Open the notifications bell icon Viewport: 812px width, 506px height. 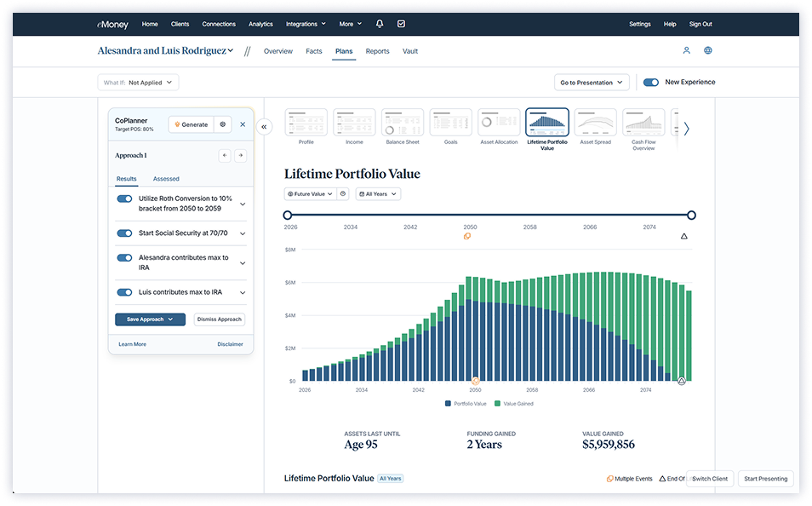coord(380,24)
